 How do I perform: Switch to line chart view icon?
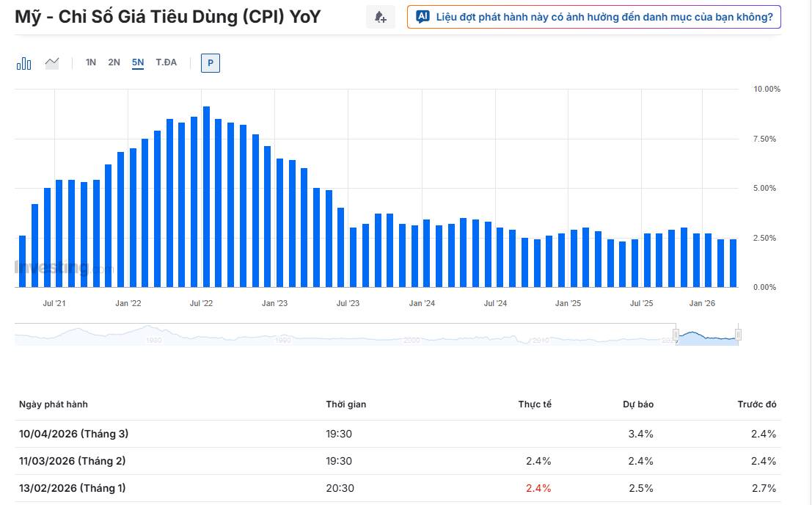point(52,63)
